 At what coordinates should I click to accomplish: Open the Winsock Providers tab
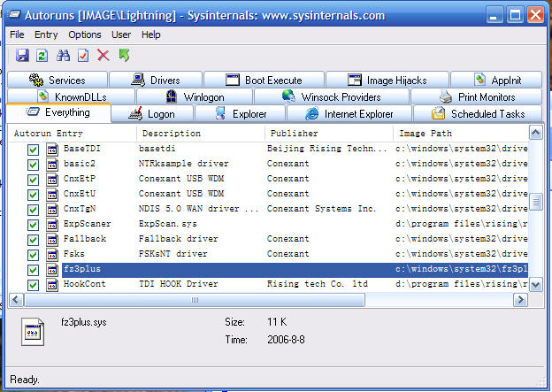[331, 96]
